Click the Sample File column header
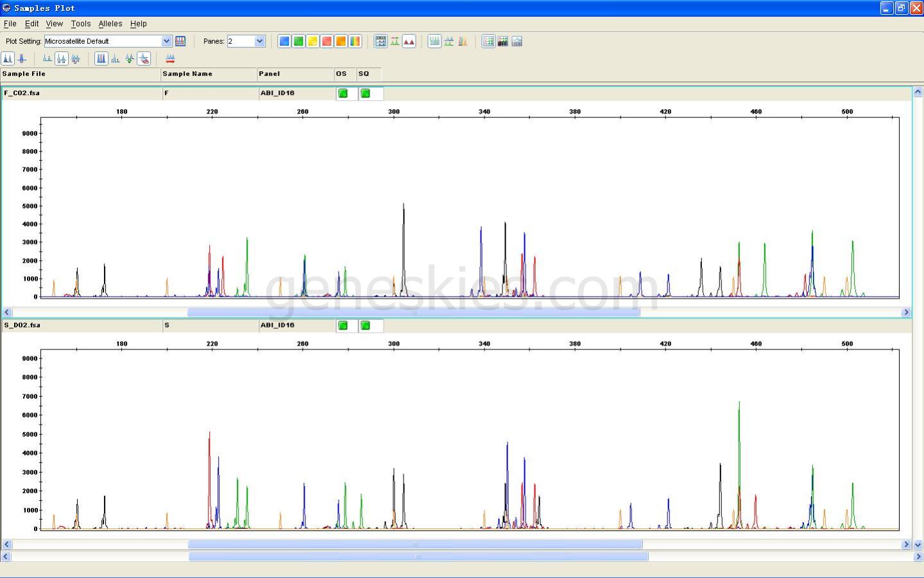 [80, 74]
